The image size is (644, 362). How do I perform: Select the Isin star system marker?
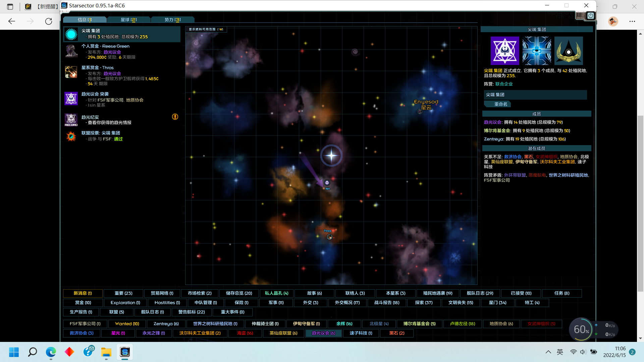327,183
